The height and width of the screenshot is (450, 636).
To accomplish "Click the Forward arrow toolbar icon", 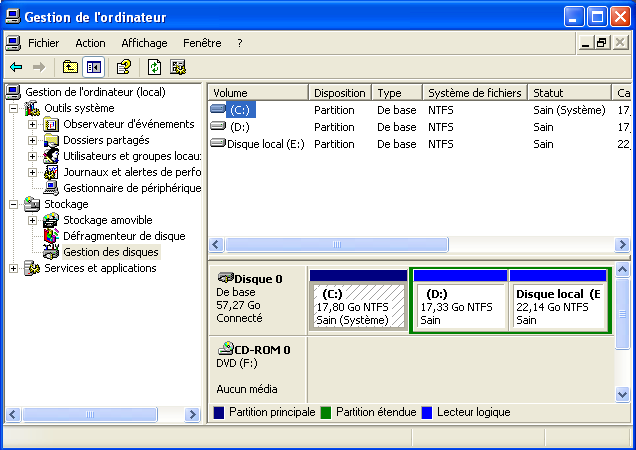I will [39, 67].
